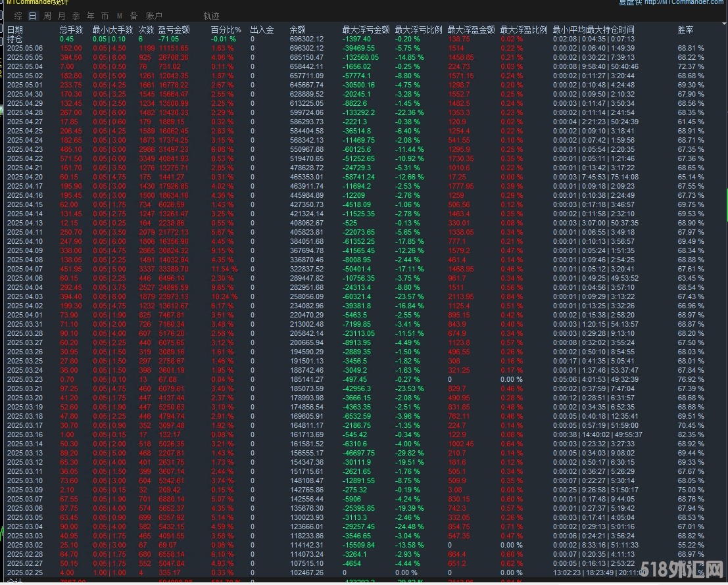Open the 月 monthly tab
The height and width of the screenshot is (585, 728).
pos(62,16)
